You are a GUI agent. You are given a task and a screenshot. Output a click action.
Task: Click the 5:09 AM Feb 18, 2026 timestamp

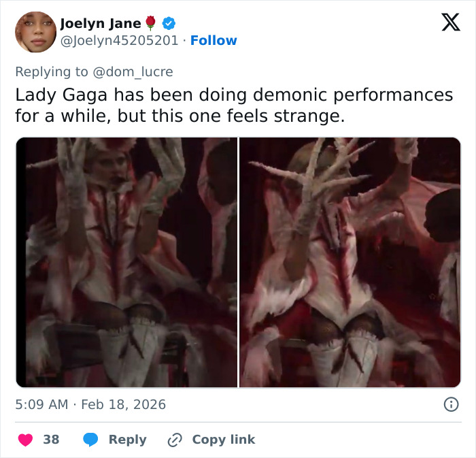(90, 404)
